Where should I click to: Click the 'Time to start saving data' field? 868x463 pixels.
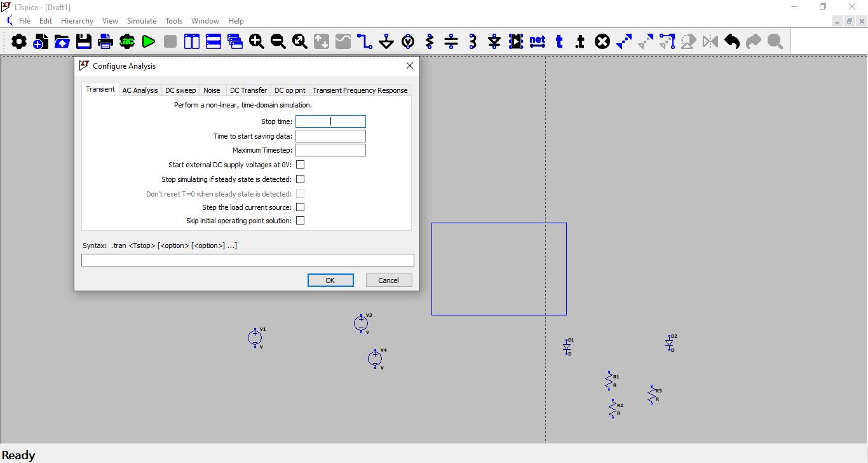pyautogui.click(x=330, y=136)
